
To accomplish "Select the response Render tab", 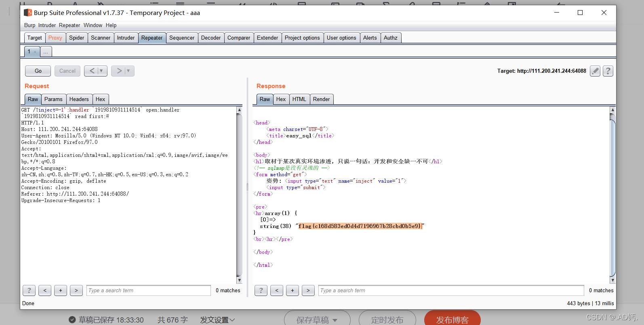I will [x=322, y=99].
